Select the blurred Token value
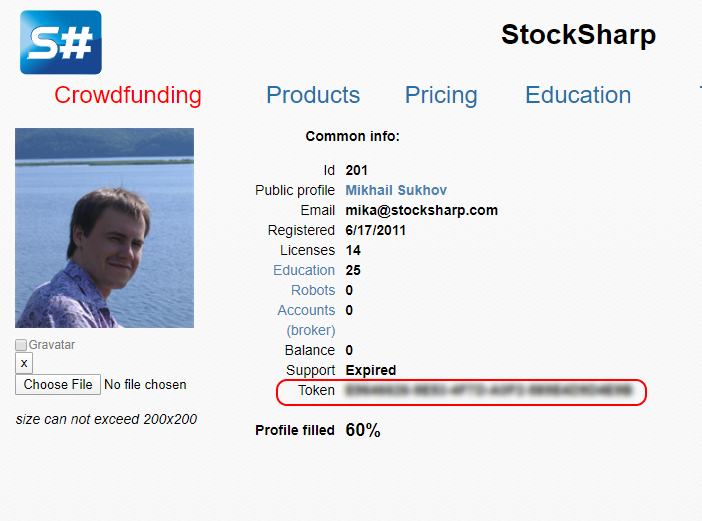The image size is (702, 521). tap(489, 390)
